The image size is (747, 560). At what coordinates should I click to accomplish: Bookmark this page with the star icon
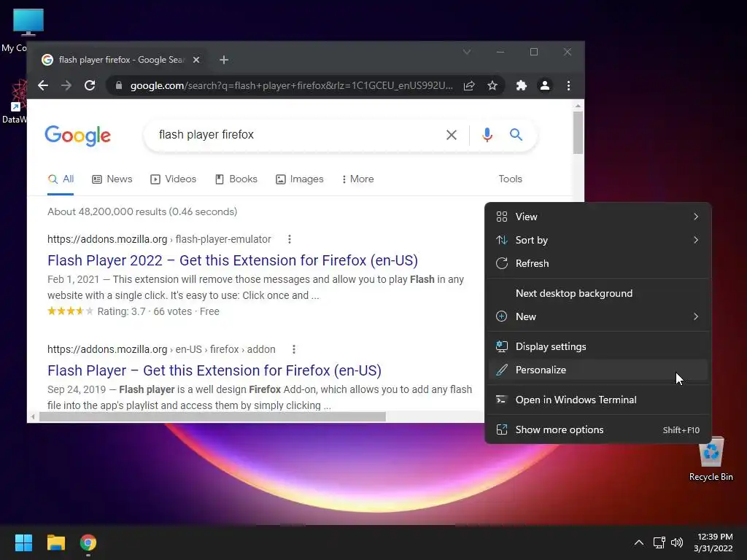pyautogui.click(x=492, y=86)
